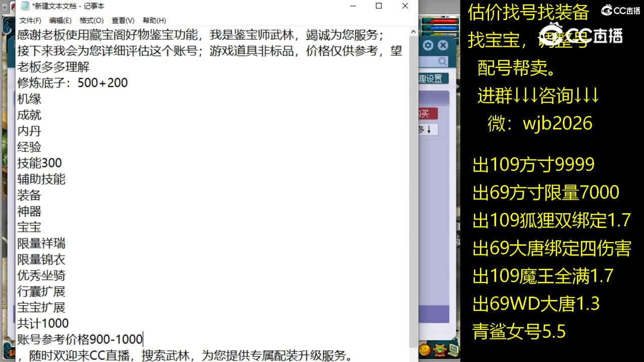
Task: Click the Notepad vertical scrollbar up arrow
Action: point(414,31)
